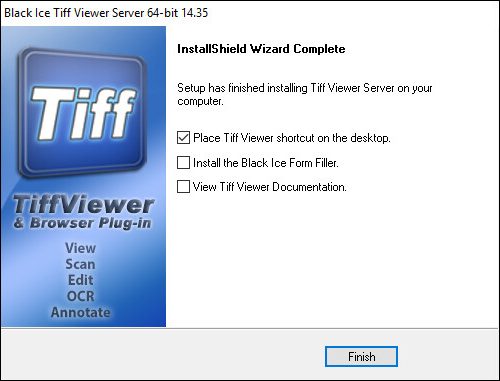Enable Install the Black Ice Form Filler checkbox

(183, 163)
